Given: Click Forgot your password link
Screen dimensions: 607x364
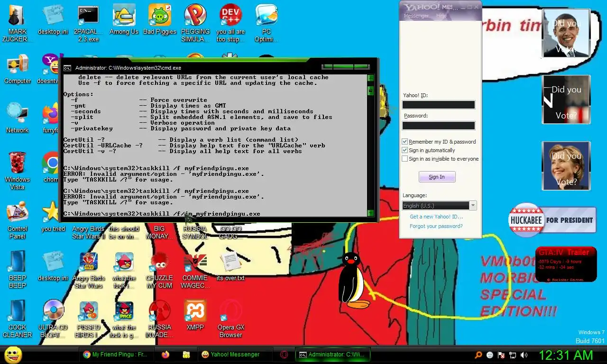Looking at the screenshot, I should point(436,226).
